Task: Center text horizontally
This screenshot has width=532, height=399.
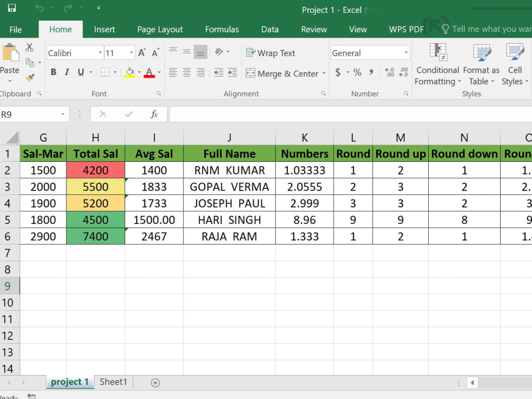Action: [187, 72]
